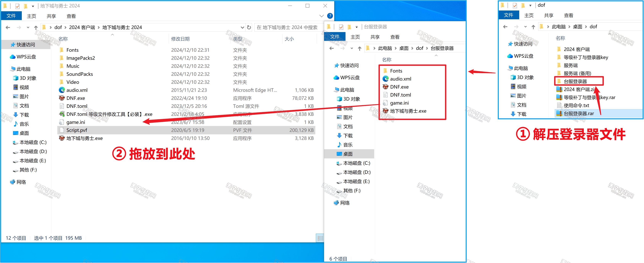
Task: Click 桌面 breadcrumb in dof window address bar
Action: click(577, 27)
